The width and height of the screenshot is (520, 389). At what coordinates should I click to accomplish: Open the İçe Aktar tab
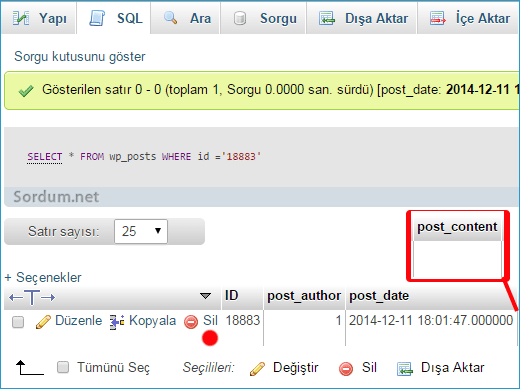click(468, 18)
